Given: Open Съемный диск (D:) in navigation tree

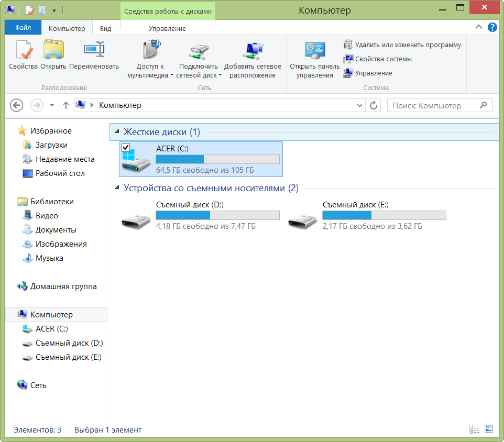Looking at the screenshot, I should point(63,342).
